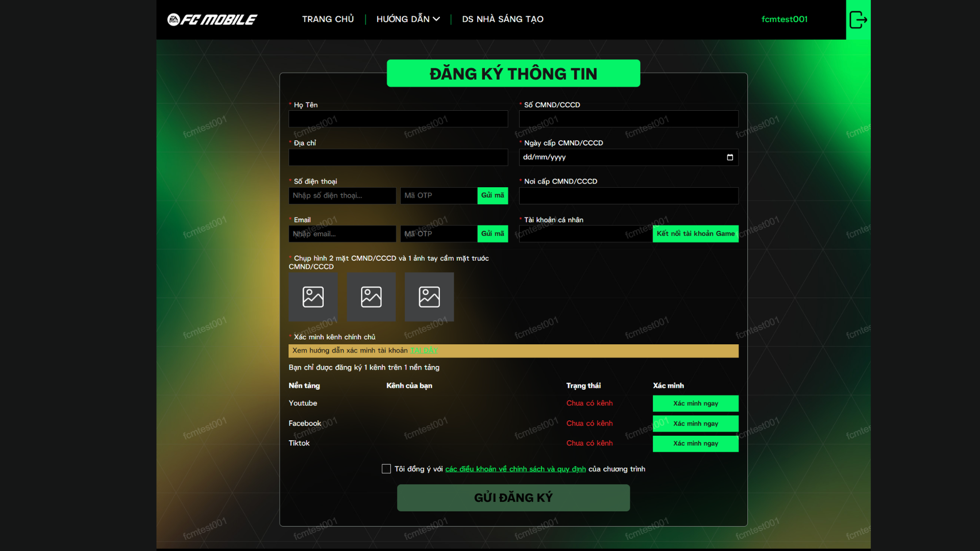Upload the first CMND/CCCD image placeholder

pos(313,297)
